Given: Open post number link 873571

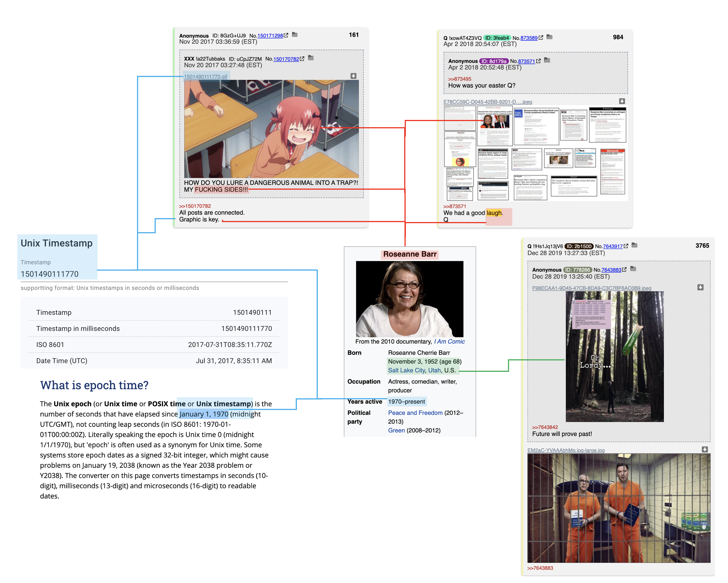Looking at the screenshot, I should click(526, 62).
